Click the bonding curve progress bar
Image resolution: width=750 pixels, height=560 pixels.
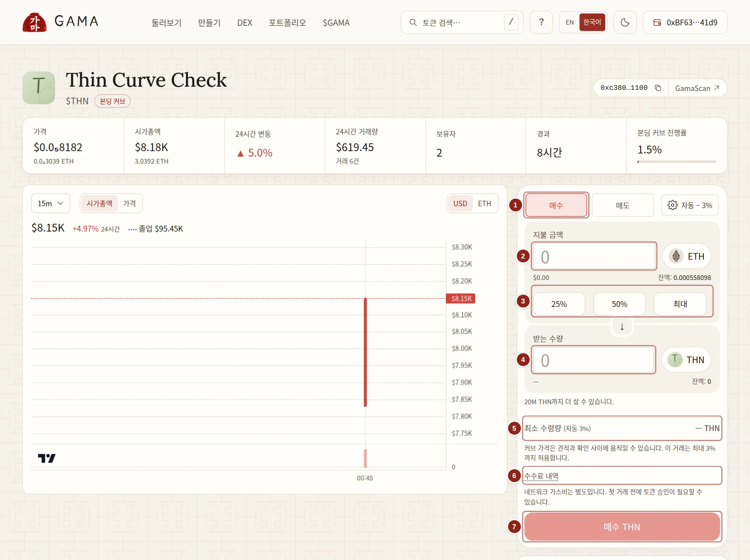pos(677,162)
